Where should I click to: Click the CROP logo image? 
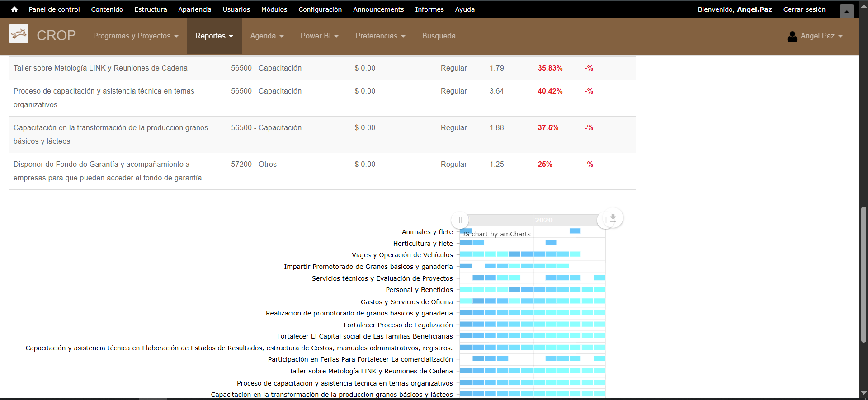click(x=19, y=34)
